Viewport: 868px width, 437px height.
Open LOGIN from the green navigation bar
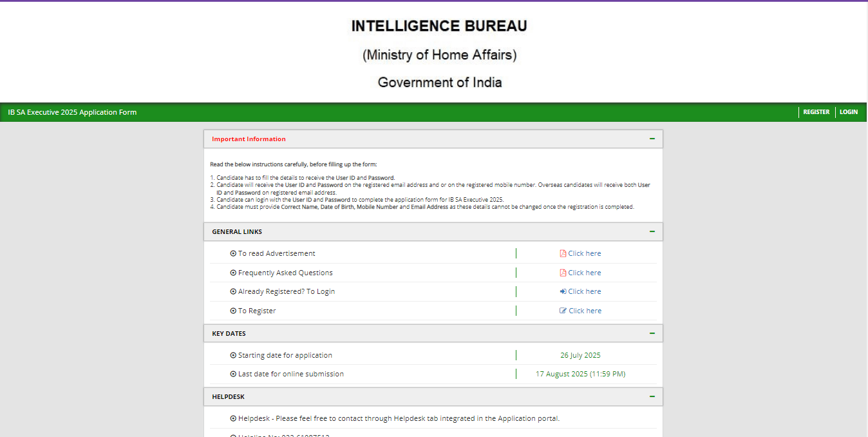[x=848, y=112]
